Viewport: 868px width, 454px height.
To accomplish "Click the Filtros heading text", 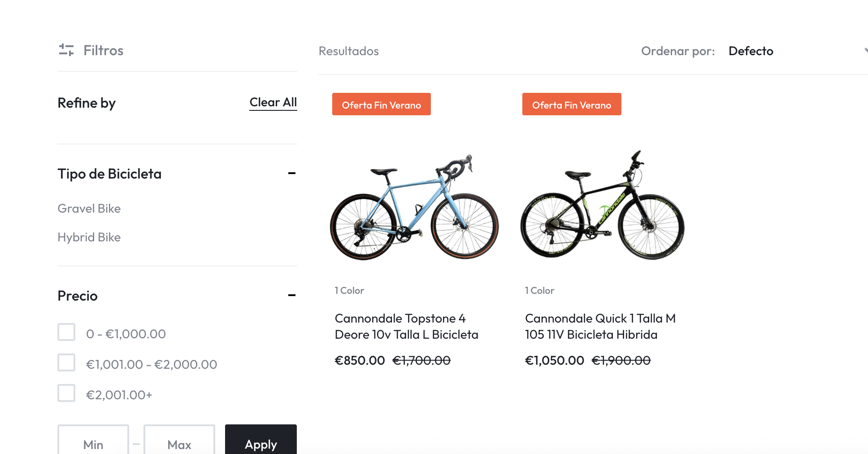I will (104, 51).
